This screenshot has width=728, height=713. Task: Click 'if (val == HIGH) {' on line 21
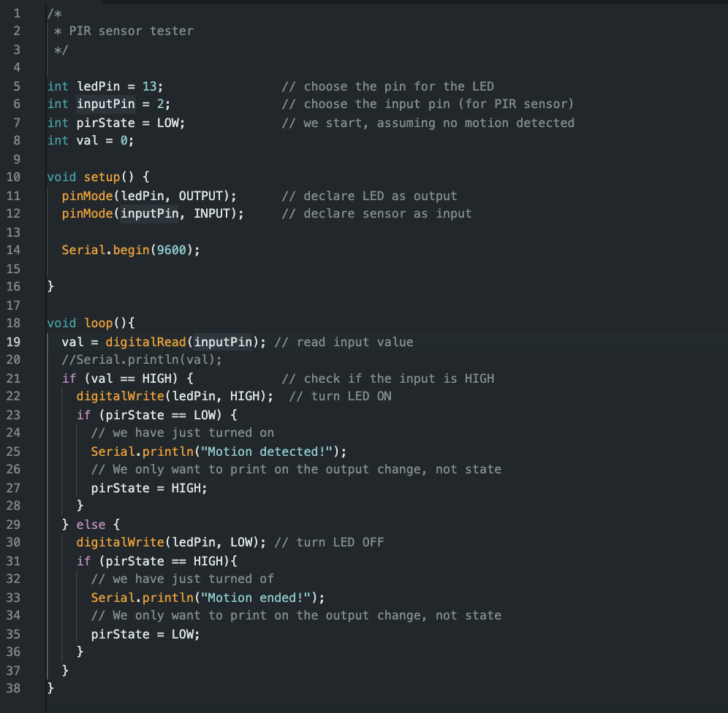pos(128,378)
